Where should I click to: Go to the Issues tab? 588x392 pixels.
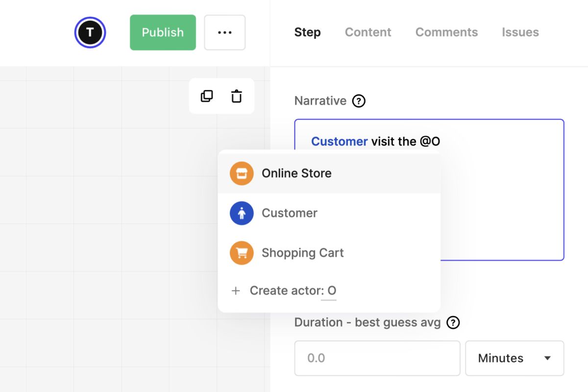click(520, 32)
